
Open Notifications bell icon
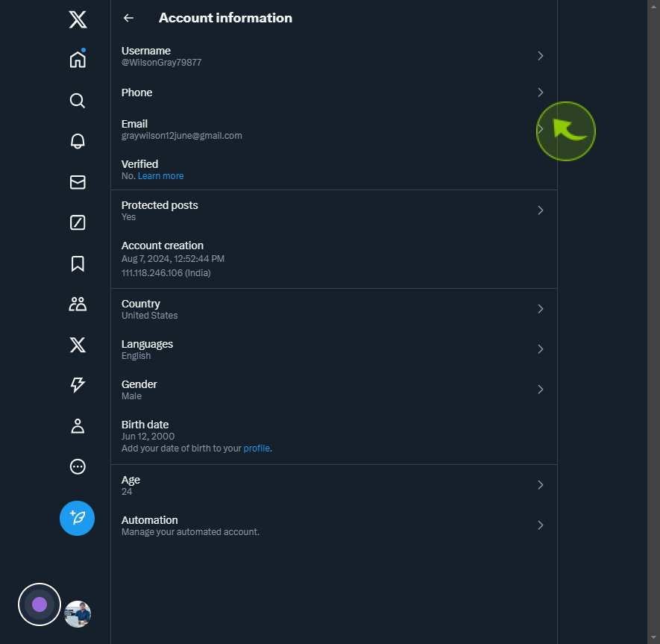pos(78,141)
